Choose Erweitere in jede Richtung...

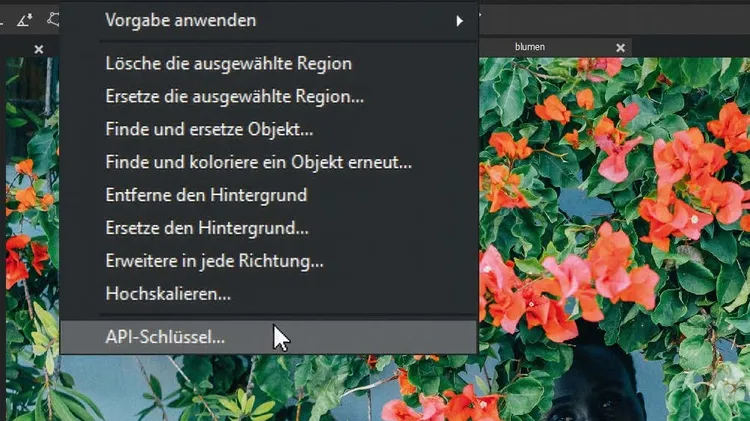(214, 261)
